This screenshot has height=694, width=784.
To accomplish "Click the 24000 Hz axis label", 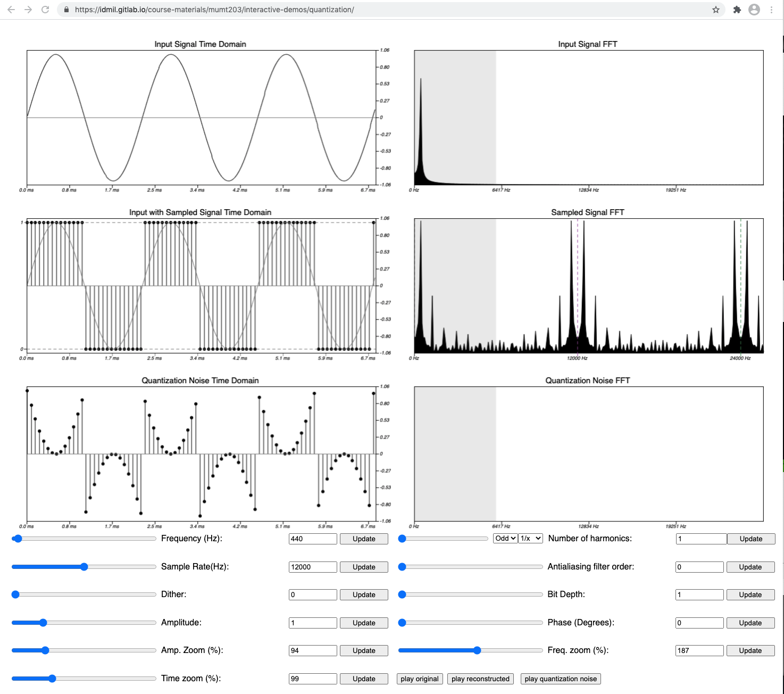I will click(x=740, y=358).
